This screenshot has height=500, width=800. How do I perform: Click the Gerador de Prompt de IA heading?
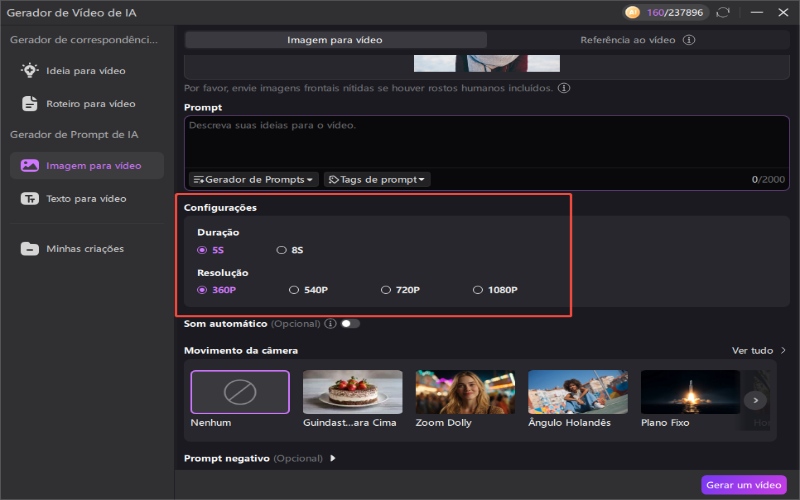pyautogui.click(x=74, y=135)
